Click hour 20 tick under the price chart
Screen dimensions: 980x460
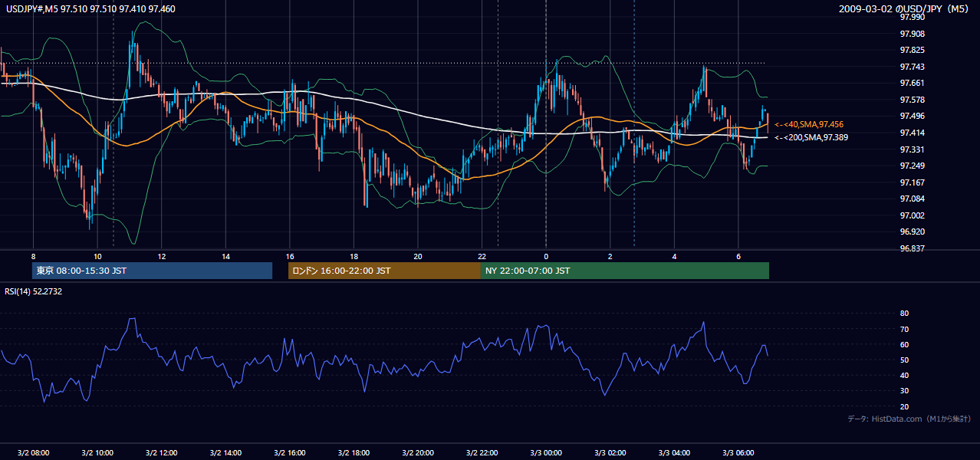[418, 256]
